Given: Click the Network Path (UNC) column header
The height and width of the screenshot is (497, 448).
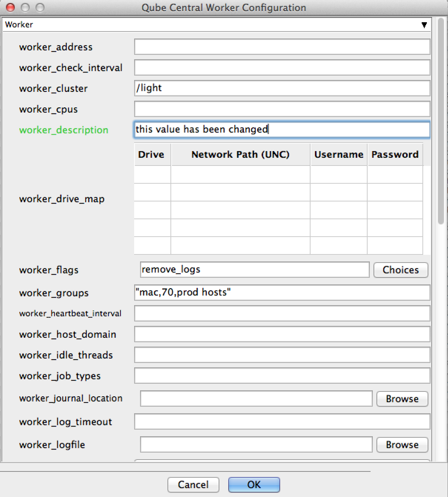Looking at the screenshot, I should pyautogui.click(x=240, y=154).
